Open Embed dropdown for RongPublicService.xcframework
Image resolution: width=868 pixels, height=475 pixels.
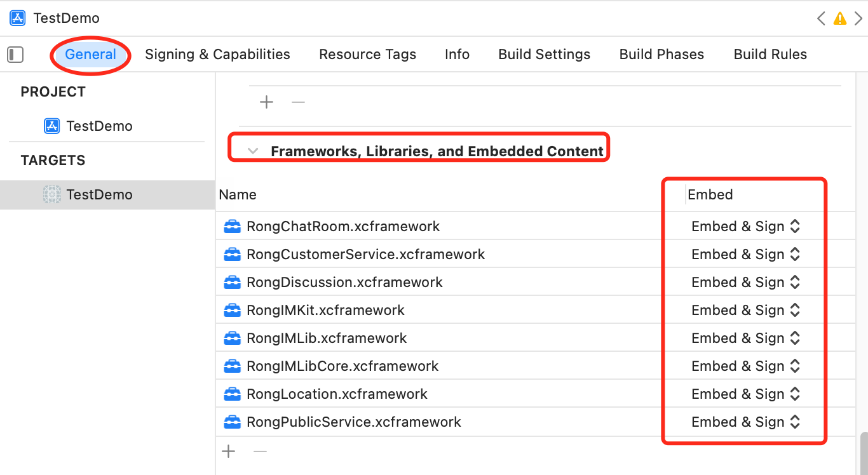click(x=745, y=422)
